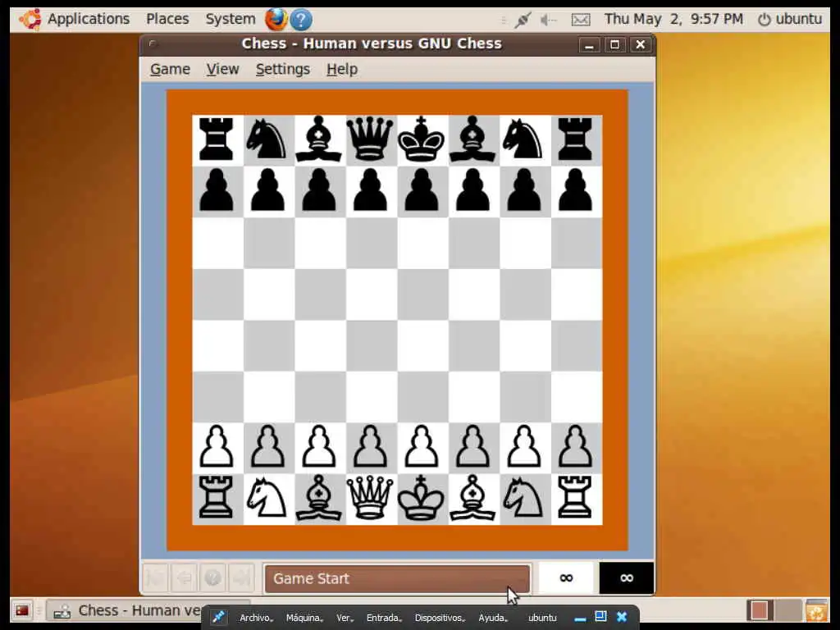Expand the Máquina VirtualBox menu
840x630 pixels.
(304, 618)
